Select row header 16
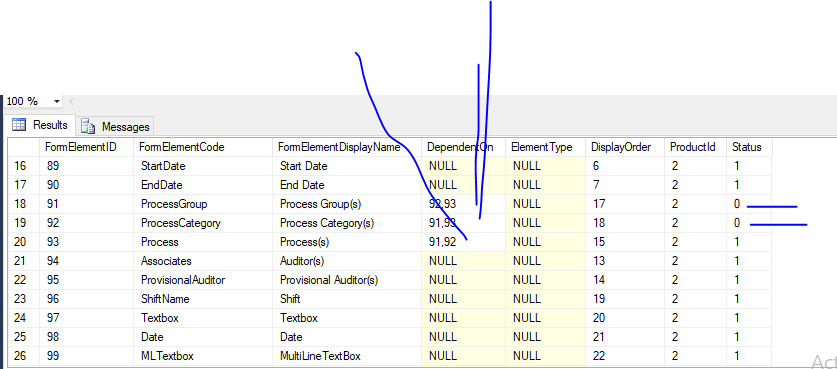Image resolution: width=837 pixels, height=369 pixels. tap(23, 166)
